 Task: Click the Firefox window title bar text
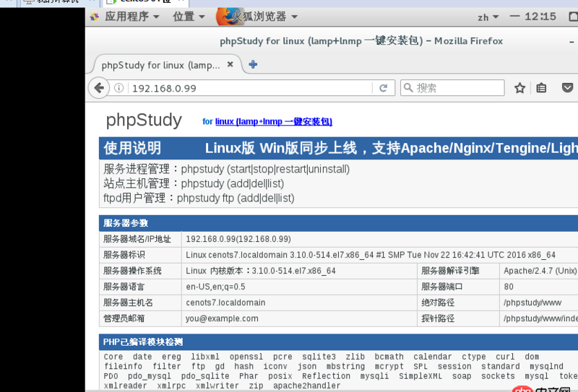pos(361,41)
